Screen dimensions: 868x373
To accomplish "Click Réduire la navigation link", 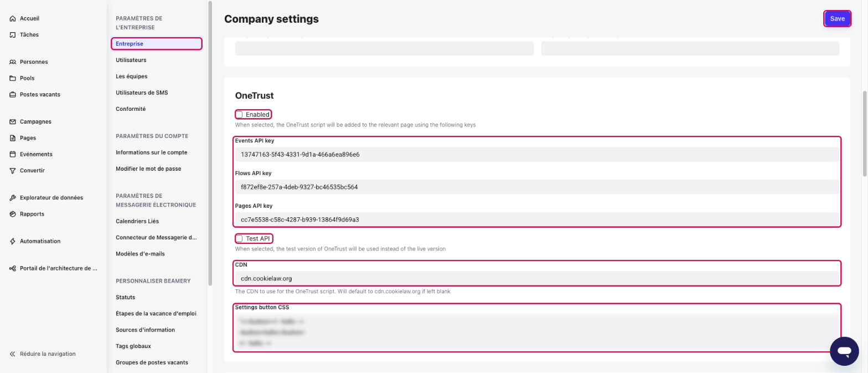I will pos(48,354).
